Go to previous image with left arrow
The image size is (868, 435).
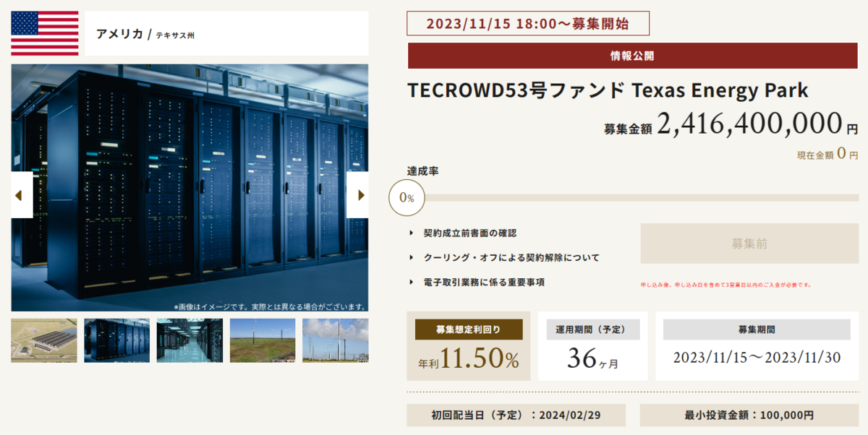(x=22, y=194)
